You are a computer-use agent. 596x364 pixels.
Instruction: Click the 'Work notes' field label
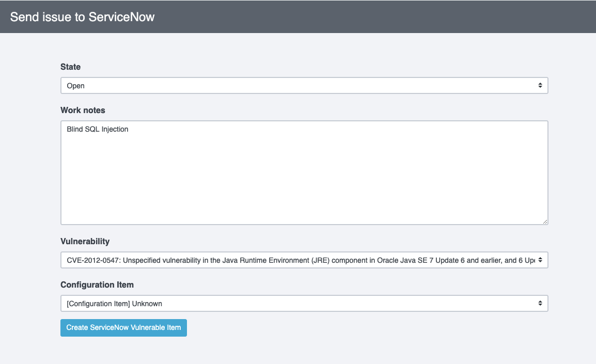click(83, 110)
